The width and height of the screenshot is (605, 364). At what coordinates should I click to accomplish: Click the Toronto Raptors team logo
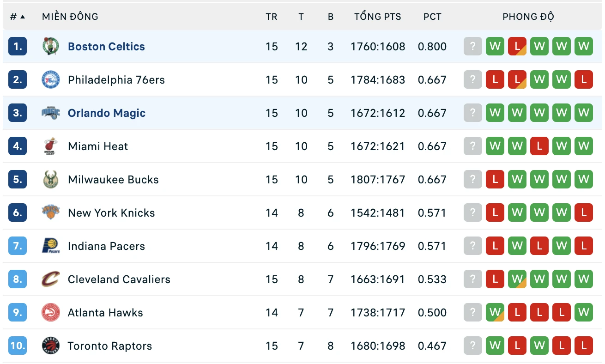point(51,346)
